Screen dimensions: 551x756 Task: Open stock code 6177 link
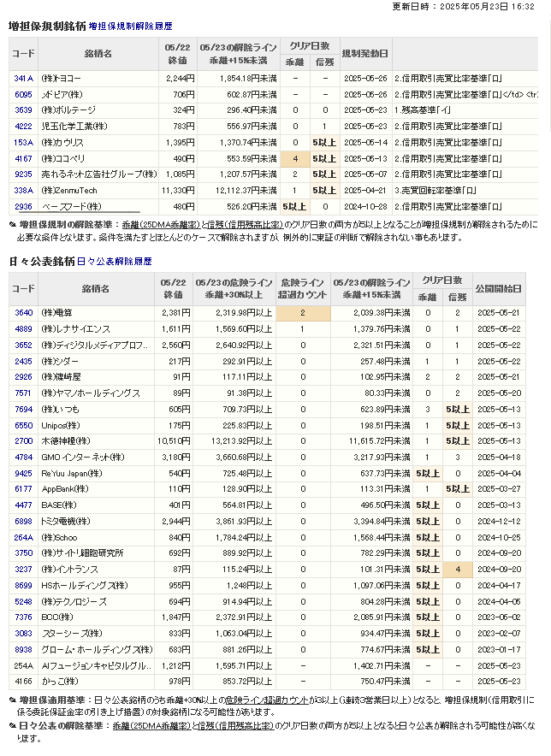click(23, 489)
